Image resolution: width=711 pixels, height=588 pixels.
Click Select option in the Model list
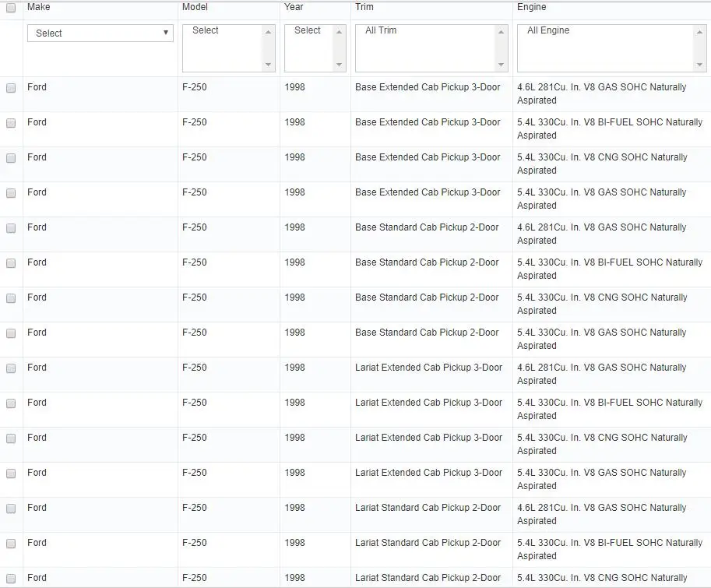(205, 30)
